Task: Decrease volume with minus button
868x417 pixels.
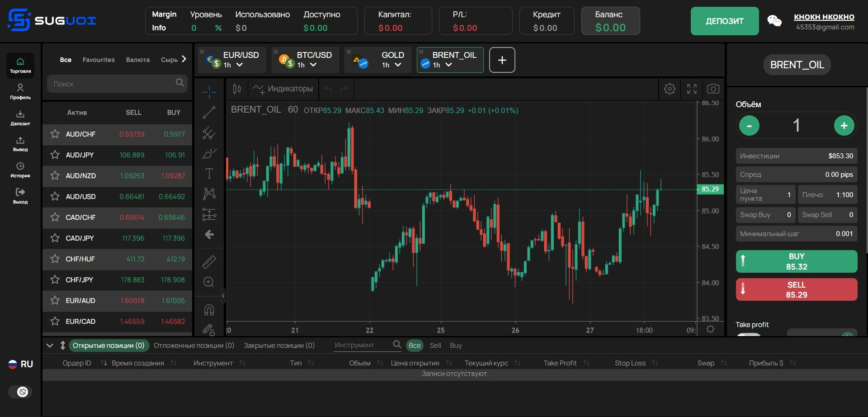Action: [x=749, y=126]
